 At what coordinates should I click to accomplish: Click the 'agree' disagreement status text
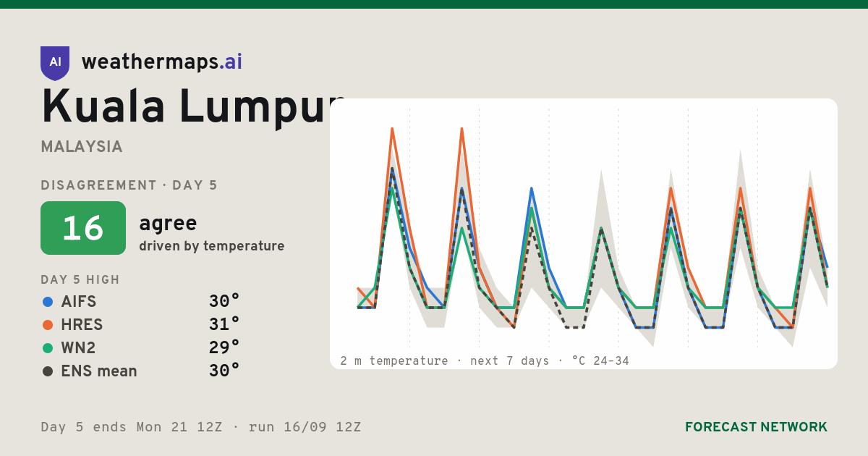[168, 223]
